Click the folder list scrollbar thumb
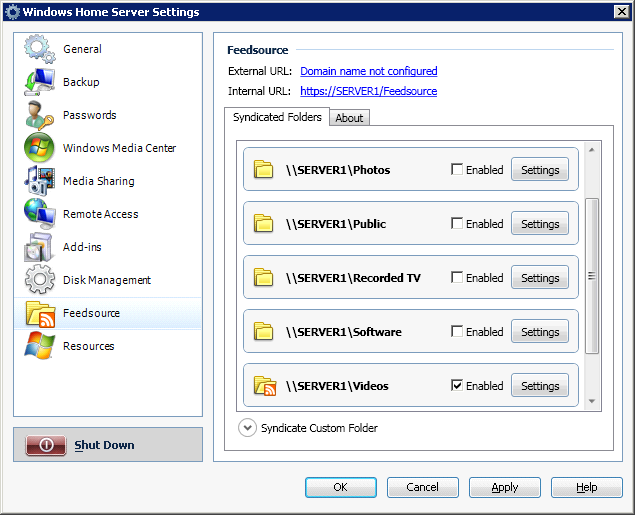This screenshot has height=515, width=635. pyautogui.click(x=592, y=276)
